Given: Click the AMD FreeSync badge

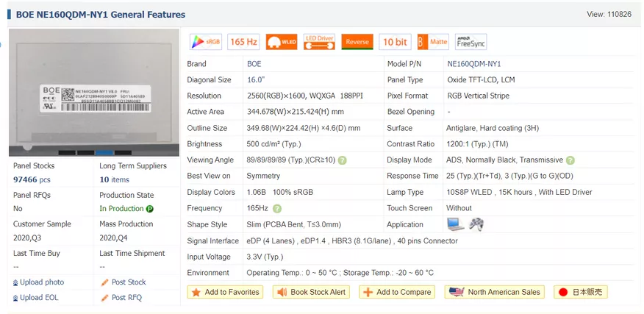Looking at the screenshot, I should [x=471, y=42].
